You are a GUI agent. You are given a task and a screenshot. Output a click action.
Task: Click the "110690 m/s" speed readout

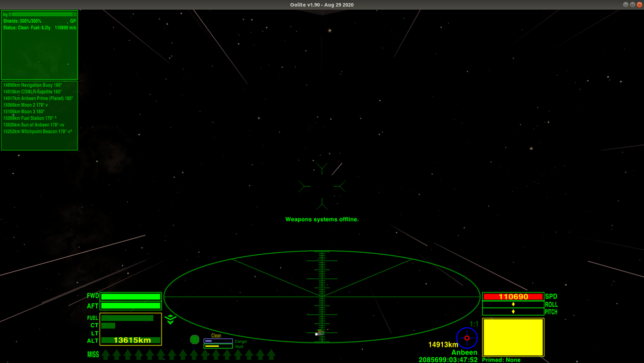65,28
